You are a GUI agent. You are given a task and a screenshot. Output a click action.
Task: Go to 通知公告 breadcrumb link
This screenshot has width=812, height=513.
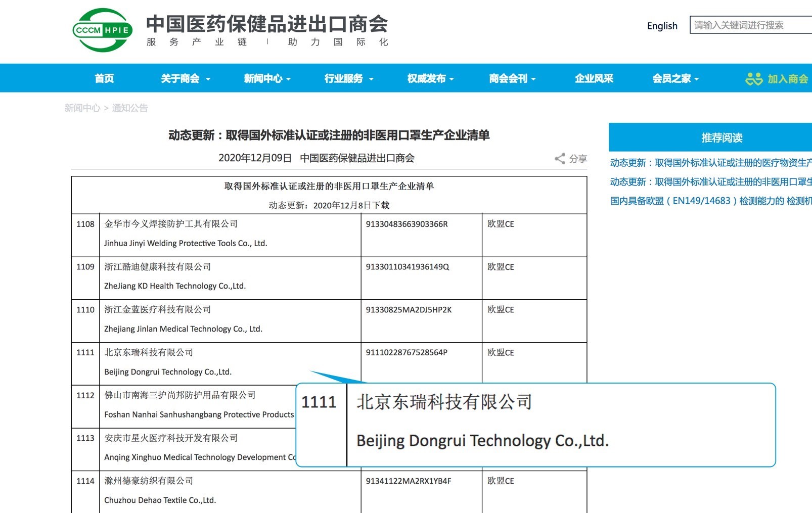pos(130,108)
